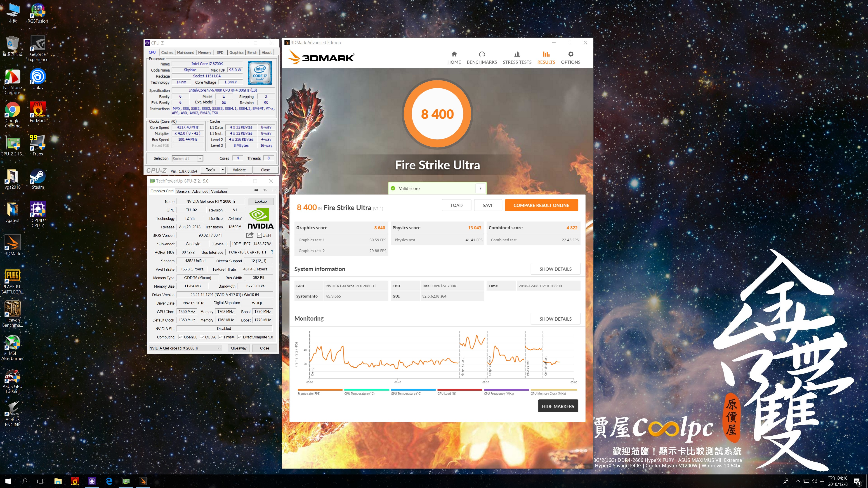Image resolution: width=868 pixels, height=488 pixels.
Task: Open Socket #1 selection dropdown in CPU-Z
Action: 187,159
